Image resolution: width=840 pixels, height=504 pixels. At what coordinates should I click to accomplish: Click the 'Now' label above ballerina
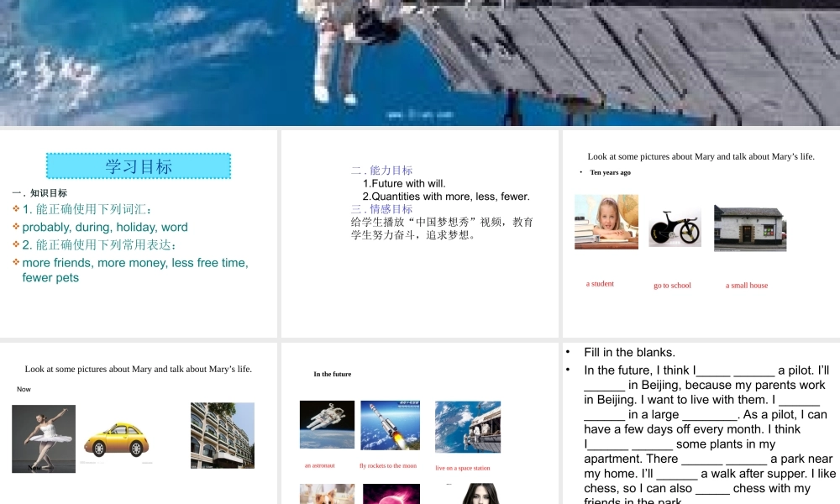click(24, 389)
